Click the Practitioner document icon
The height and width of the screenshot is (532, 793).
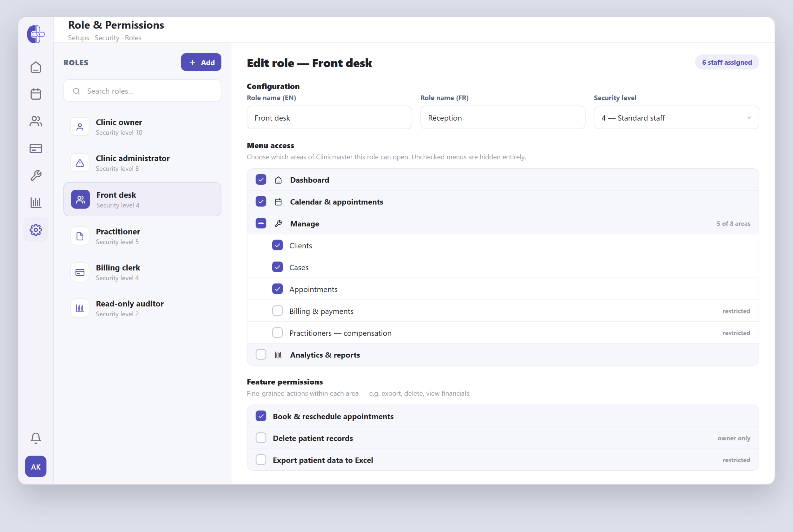tap(80, 236)
